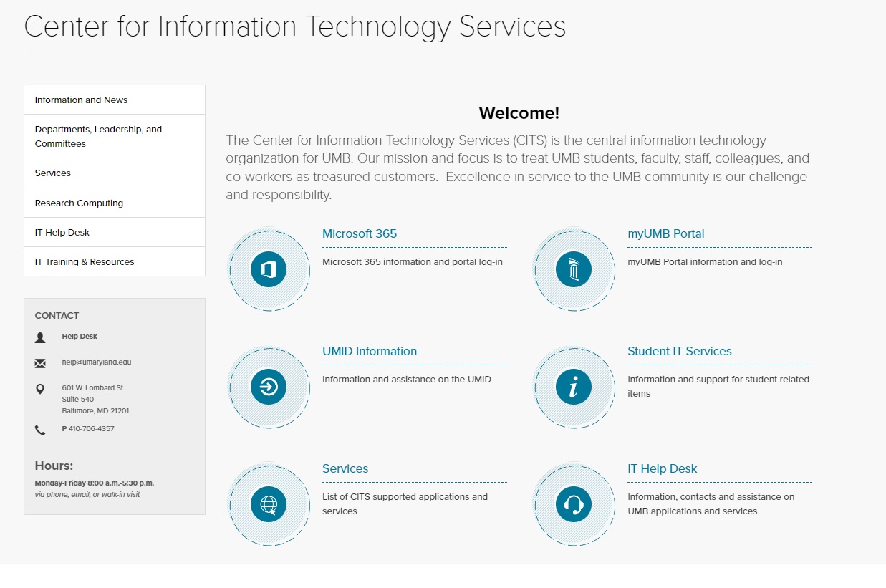This screenshot has width=886, height=588.
Task: Click the IT Help Desk headset icon
Action: [574, 505]
